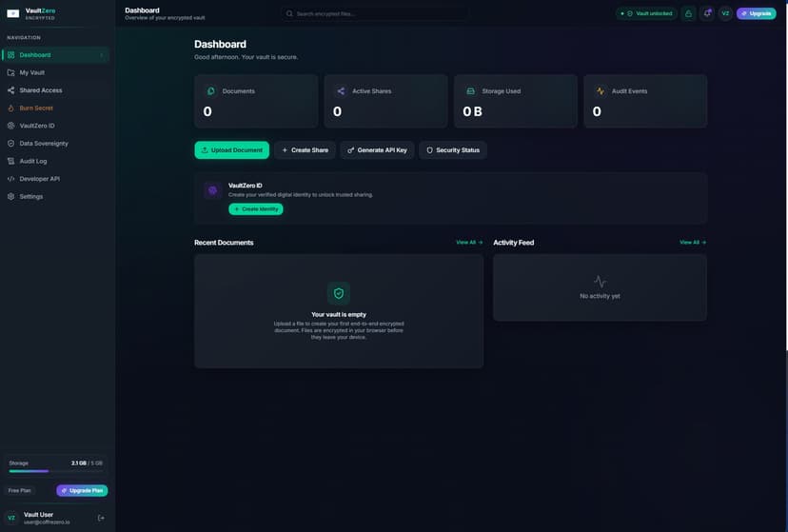Open Shared Access in navigation

pos(56,90)
